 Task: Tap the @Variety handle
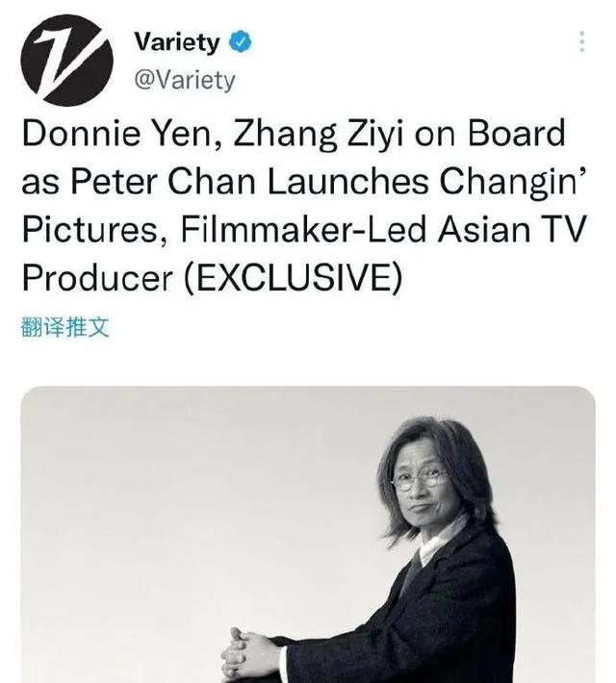coord(185,80)
